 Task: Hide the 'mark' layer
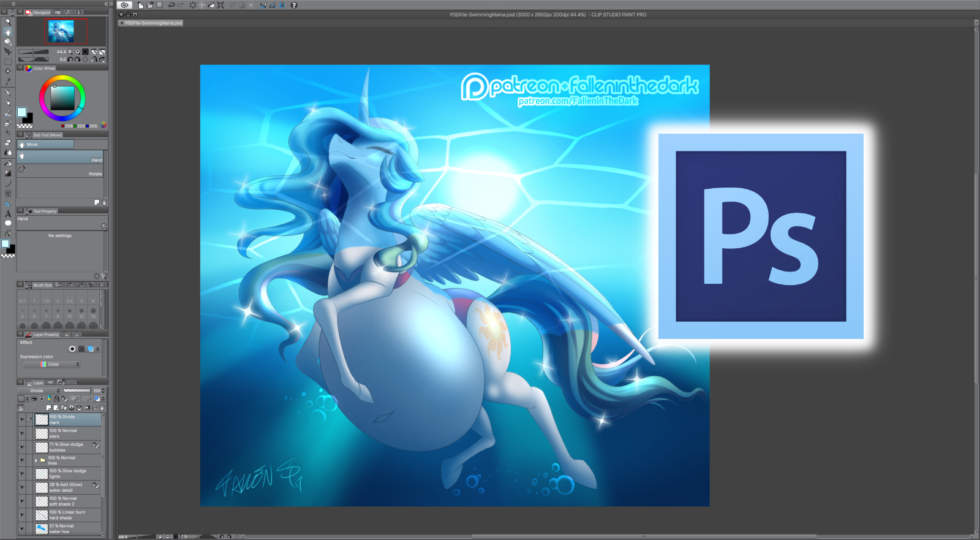tap(21, 420)
